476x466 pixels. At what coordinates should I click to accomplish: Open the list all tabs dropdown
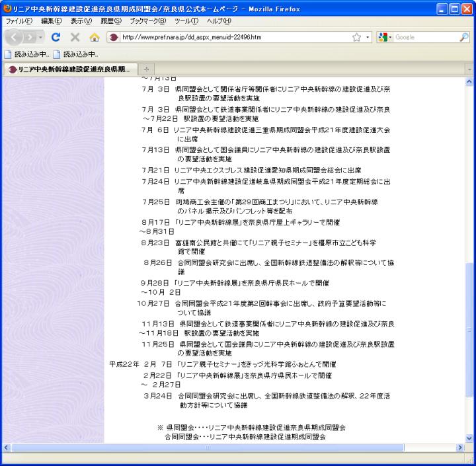469,69
